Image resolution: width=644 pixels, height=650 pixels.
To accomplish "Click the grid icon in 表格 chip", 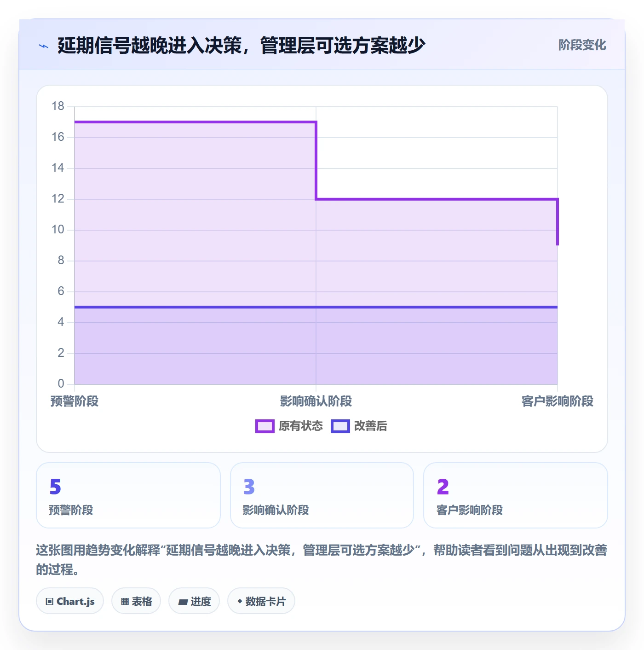I will tap(125, 602).
